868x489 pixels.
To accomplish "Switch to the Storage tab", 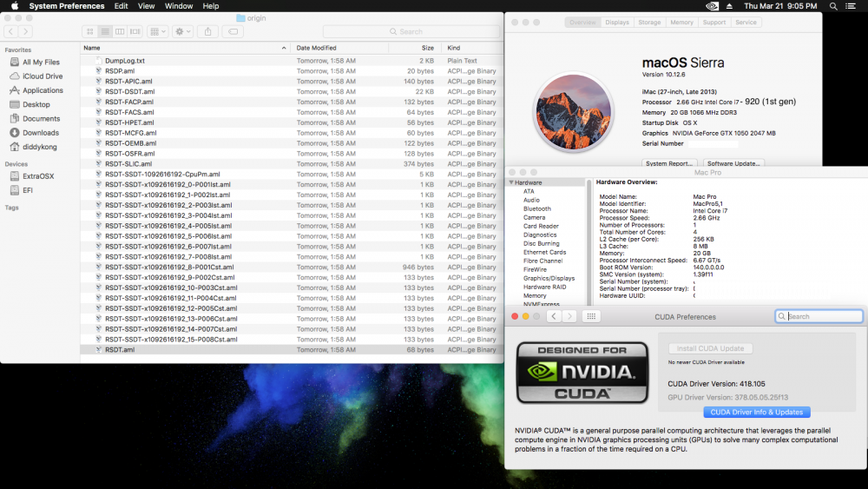I will [x=649, y=23].
